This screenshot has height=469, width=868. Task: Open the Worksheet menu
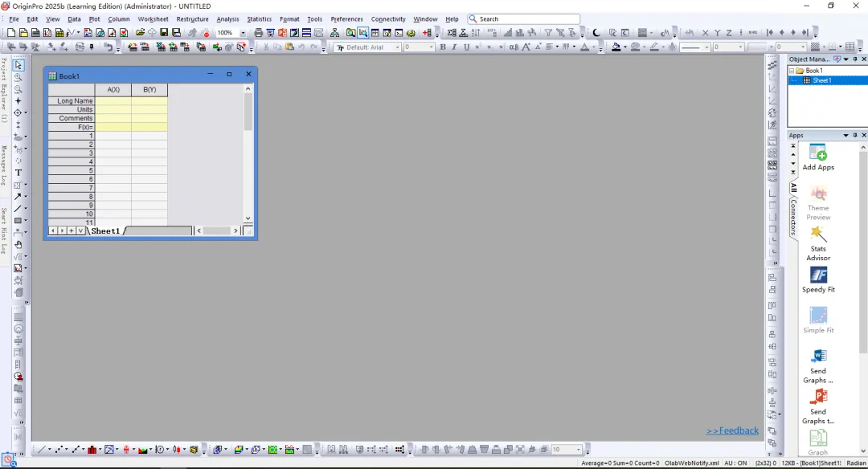(x=153, y=18)
